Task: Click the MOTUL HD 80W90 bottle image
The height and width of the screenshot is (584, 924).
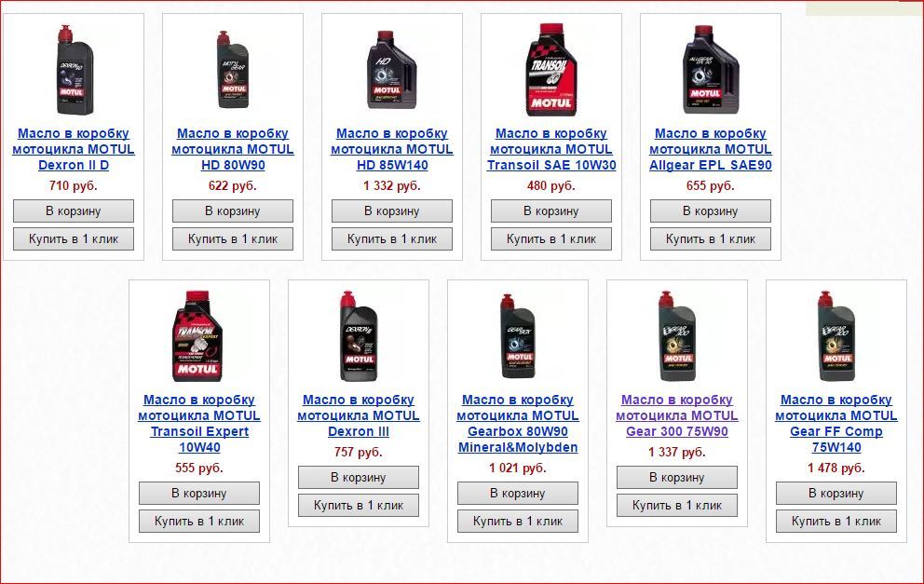Action: point(233,70)
